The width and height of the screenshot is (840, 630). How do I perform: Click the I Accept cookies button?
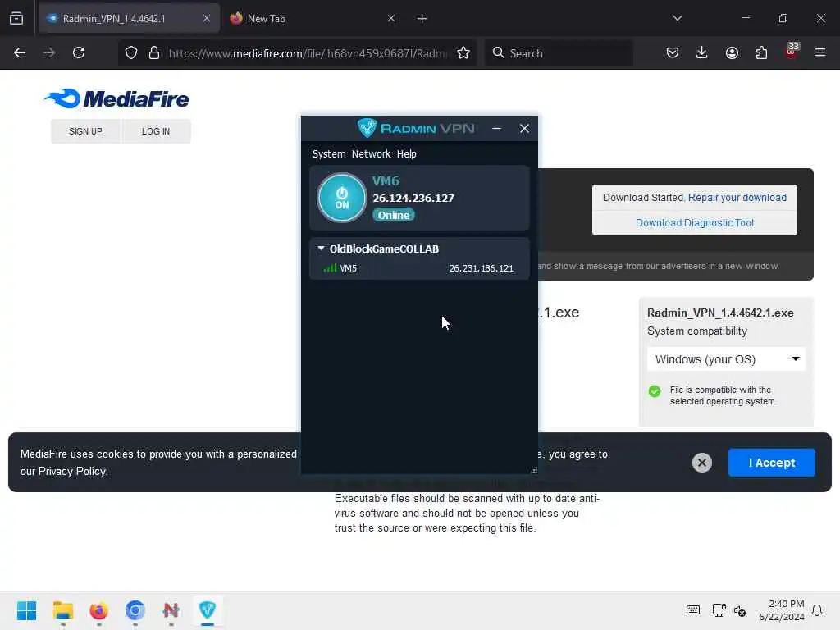pyautogui.click(x=771, y=463)
